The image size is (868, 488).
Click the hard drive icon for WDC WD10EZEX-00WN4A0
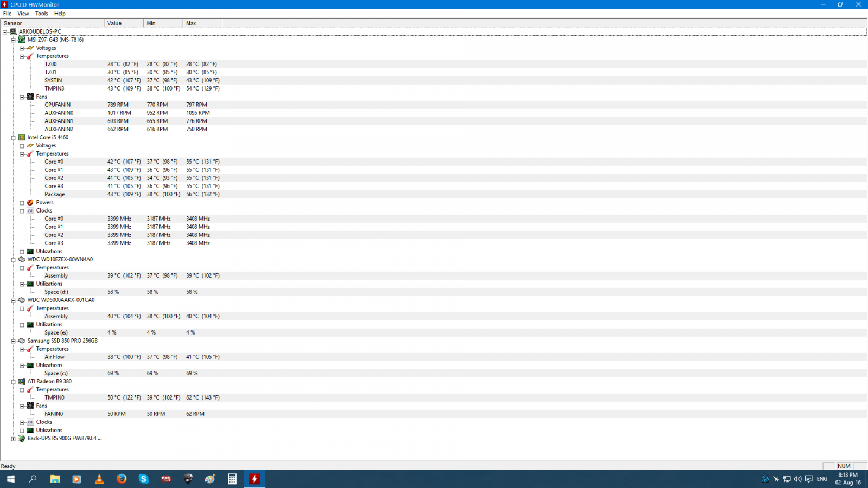[22, 259]
